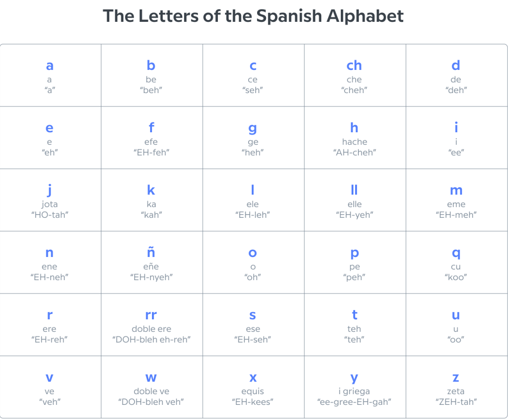This screenshot has width=508, height=420.
Task: Select the "equis" letter name
Action: [253, 391]
